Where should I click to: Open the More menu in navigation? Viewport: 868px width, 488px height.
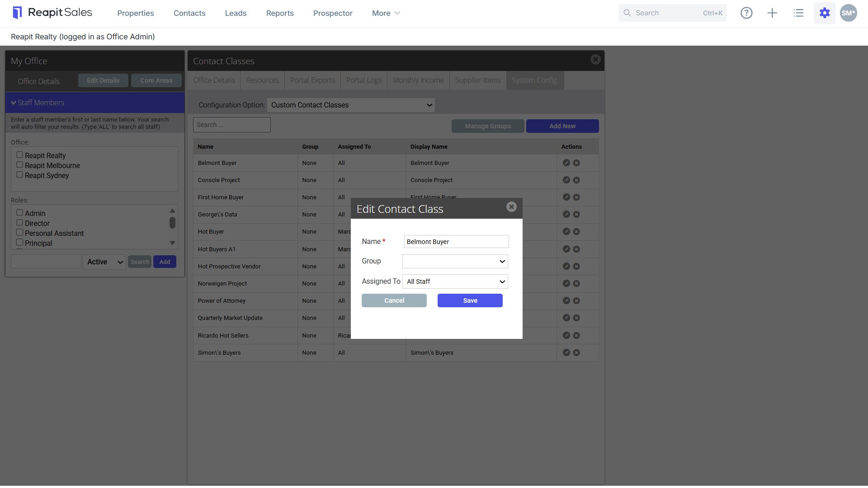(x=386, y=13)
